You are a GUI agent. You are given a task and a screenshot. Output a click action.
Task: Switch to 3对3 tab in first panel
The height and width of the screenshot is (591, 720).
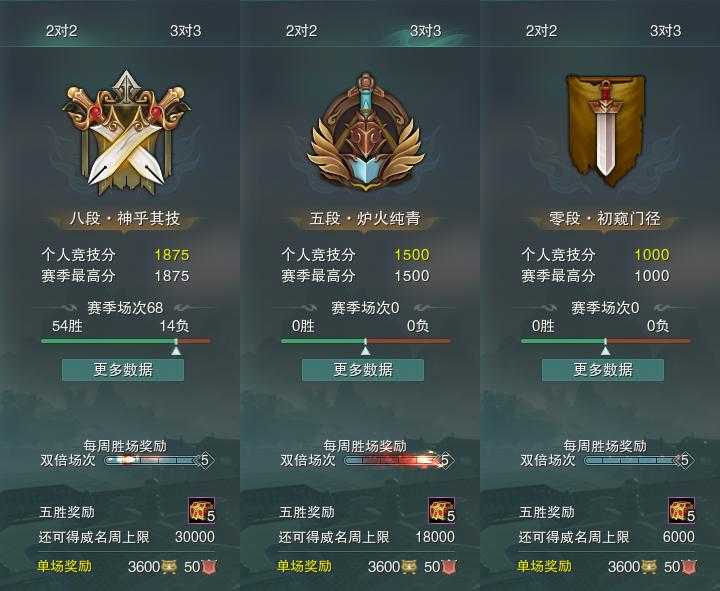coord(186,31)
